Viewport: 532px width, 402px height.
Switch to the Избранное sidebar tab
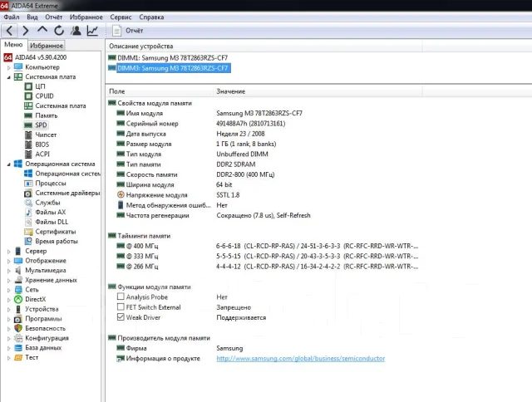[x=47, y=46]
